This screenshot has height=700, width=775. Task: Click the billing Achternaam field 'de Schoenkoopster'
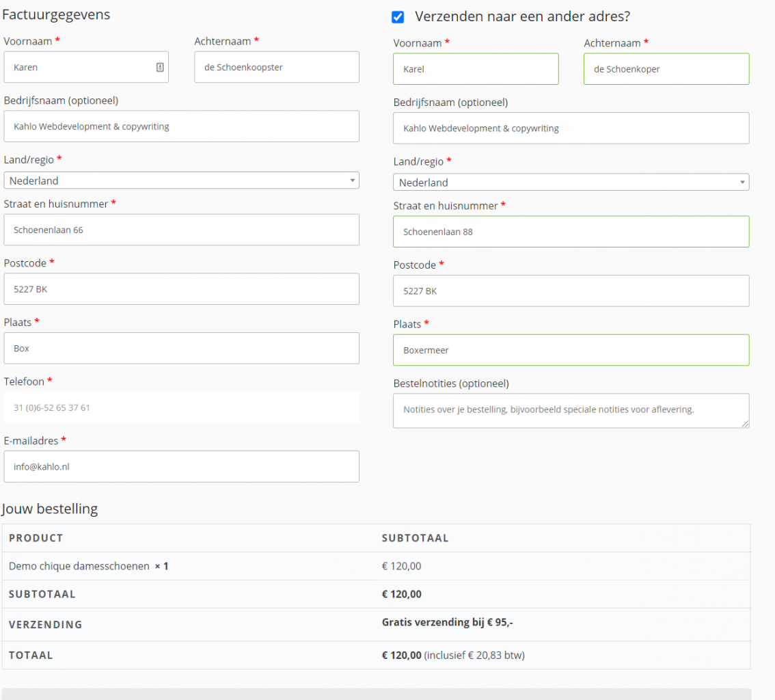276,67
